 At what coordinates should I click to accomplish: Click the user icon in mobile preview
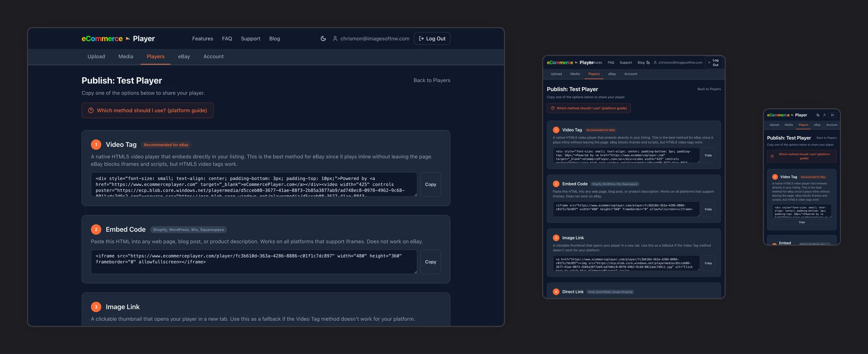pos(824,115)
